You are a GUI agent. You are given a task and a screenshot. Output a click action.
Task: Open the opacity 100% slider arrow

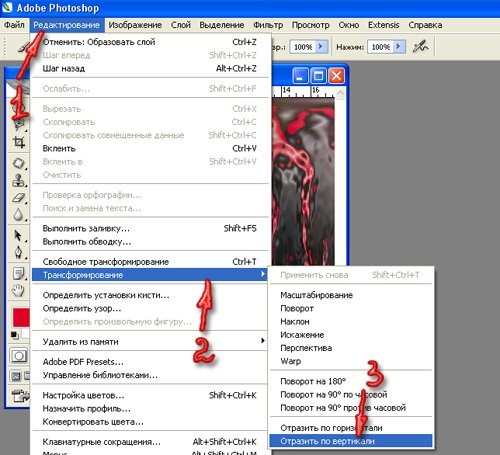(x=321, y=47)
